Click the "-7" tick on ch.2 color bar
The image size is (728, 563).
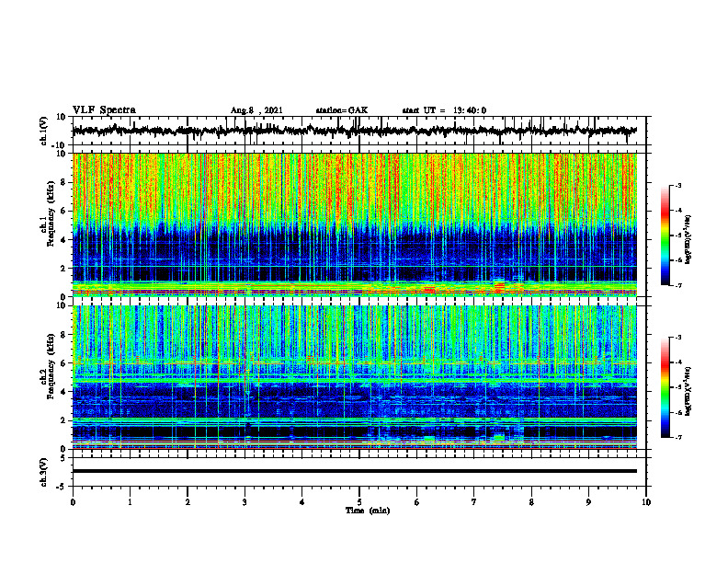[x=677, y=438]
